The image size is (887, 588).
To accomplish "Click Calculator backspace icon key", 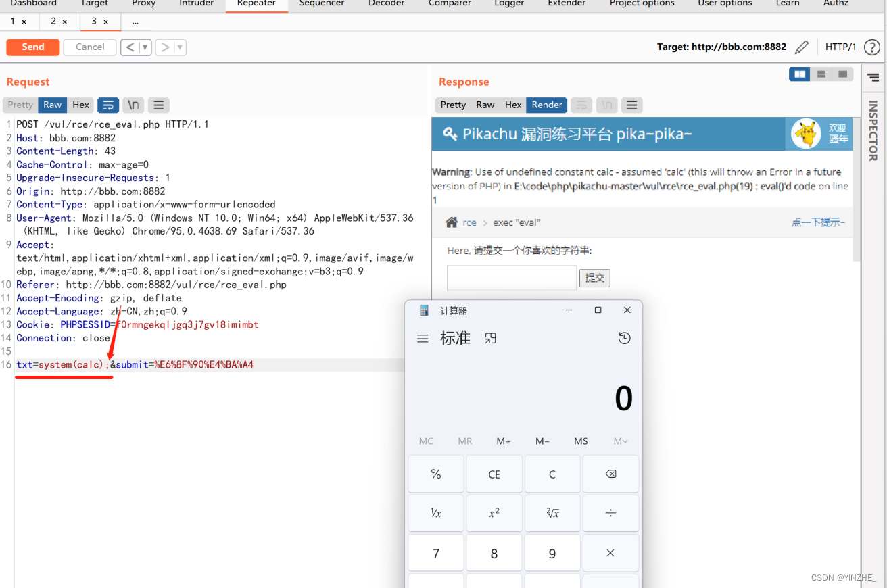I will [610, 474].
